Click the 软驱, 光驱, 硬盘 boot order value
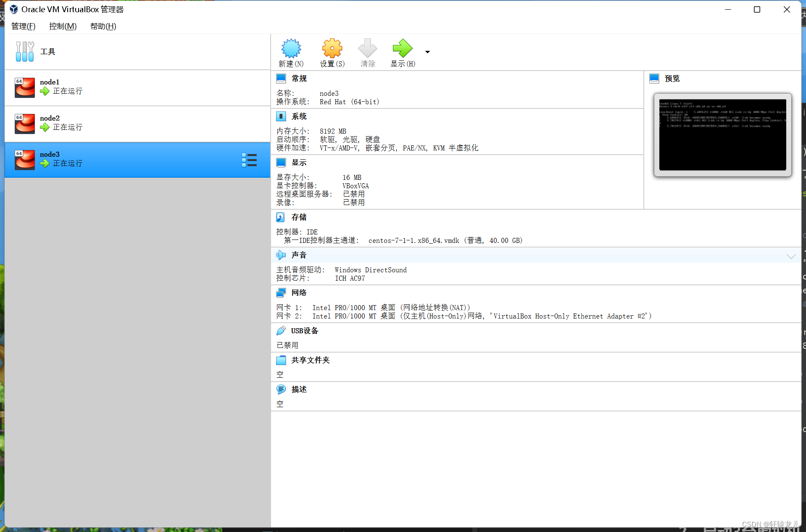Screen dimensions: 806x532 click(350, 140)
